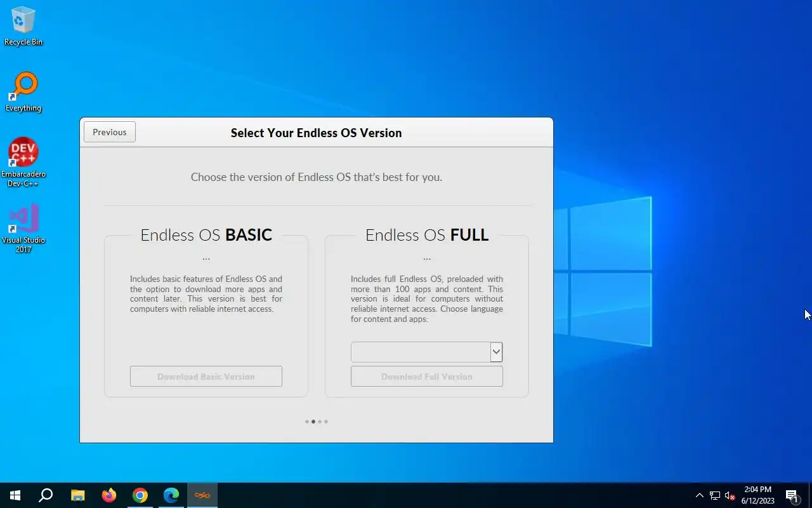Open the Recycle Bin desktop icon
The height and width of the screenshot is (508, 812).
click(x=23, y=27)
